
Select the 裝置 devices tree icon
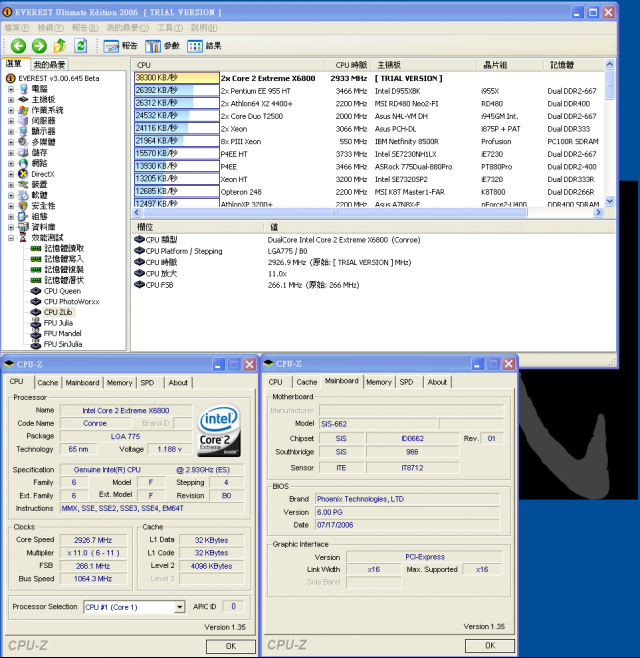[x=24, y=184]
